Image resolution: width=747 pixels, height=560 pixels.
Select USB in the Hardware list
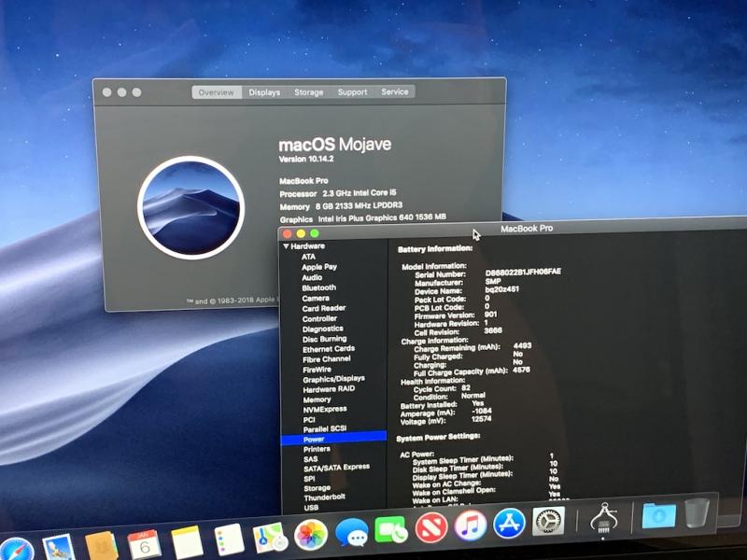(311, 508)
